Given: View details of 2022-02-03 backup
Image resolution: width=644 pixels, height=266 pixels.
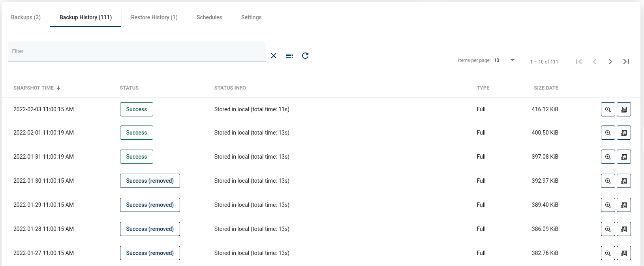Looking at the screenshot, I should tap(608, 109).
